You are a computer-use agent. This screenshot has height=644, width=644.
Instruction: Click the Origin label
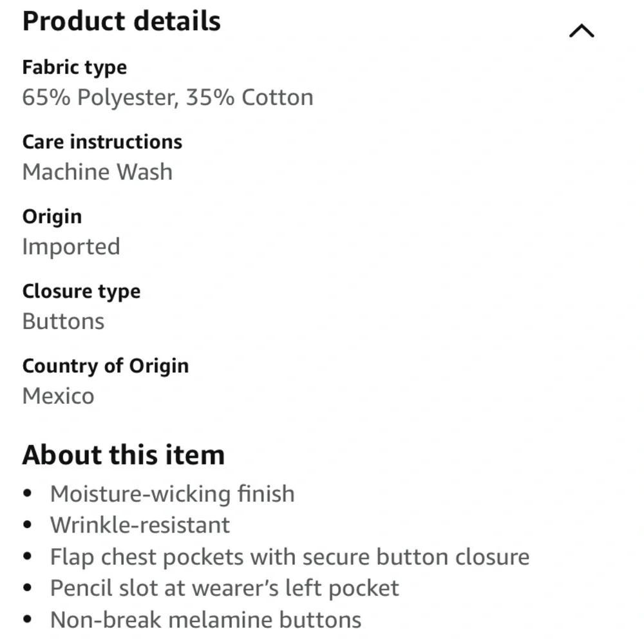coord(52,216)
